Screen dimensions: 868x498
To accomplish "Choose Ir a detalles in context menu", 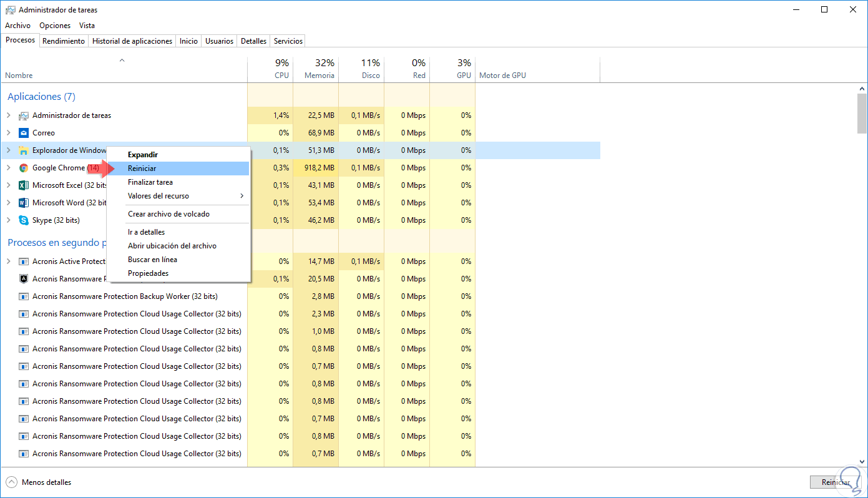I will 178,232.
